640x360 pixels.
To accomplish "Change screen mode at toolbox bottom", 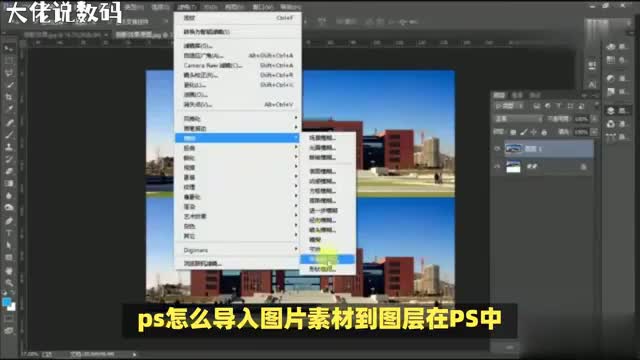I will 9,331.
